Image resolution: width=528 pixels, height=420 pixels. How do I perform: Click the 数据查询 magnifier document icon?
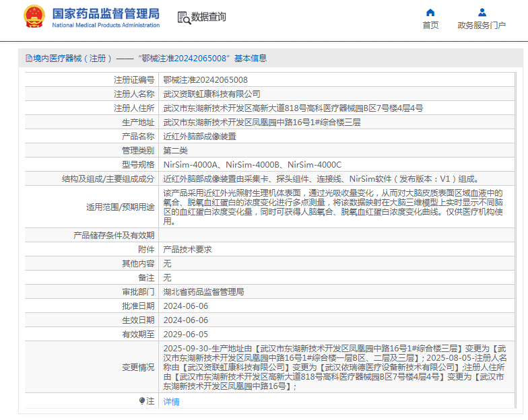click(183, 17)
